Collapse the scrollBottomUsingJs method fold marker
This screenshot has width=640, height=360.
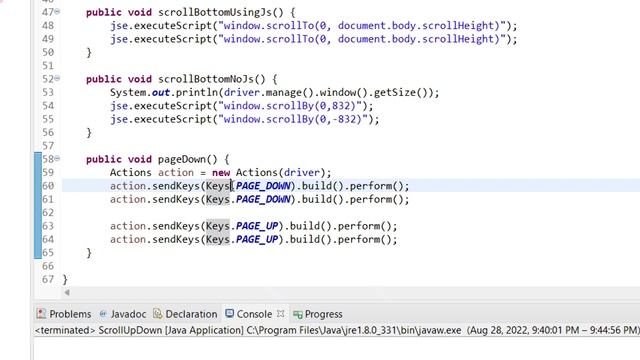[x=57, y=11]
